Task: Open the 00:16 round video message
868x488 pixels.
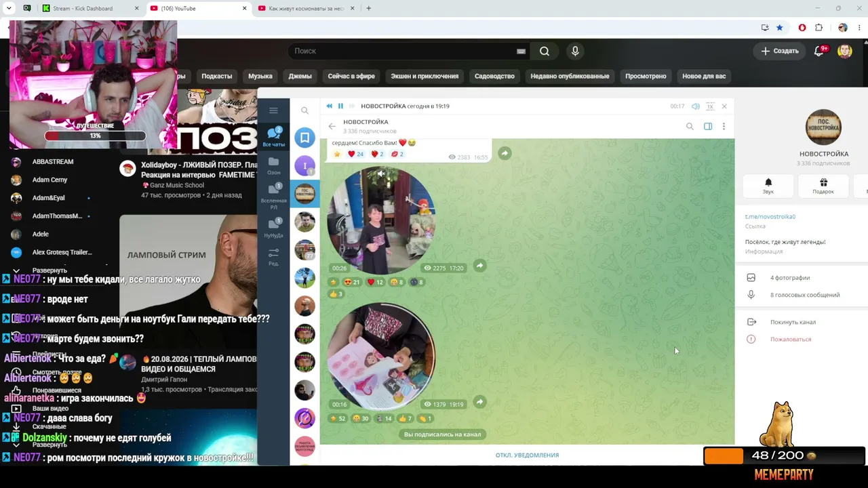Action: coord(381,357)
